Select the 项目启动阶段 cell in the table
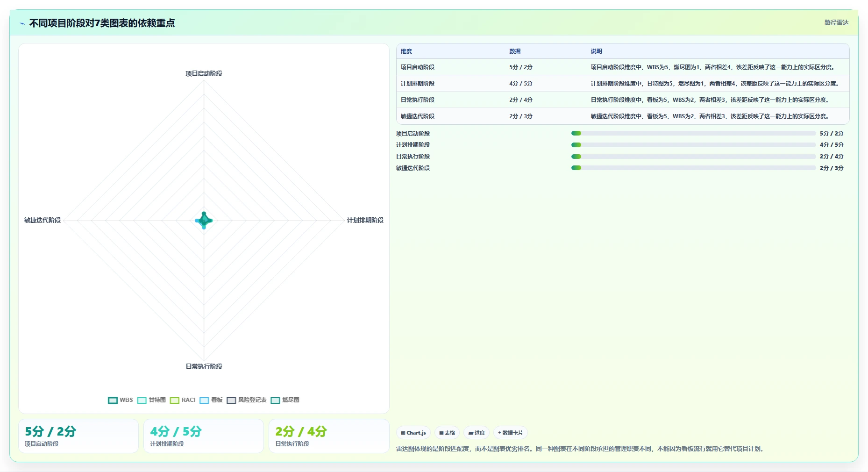The image size is (868, 472). (418, 67)
